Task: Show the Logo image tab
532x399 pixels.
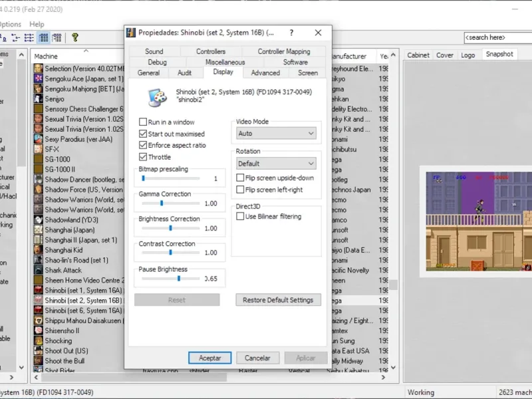Action: click(467, 55)
